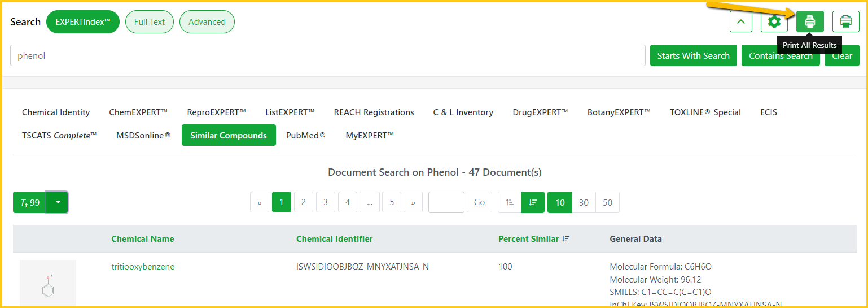This screenshot has height=308, width=868.
Task: Click the Print All Results printer icon
Action: 810,22
